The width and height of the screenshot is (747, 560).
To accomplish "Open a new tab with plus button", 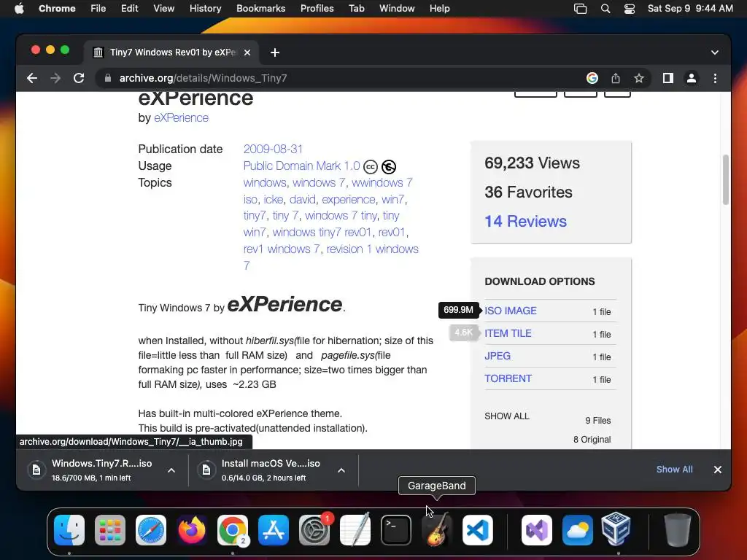I will tap(275, 52).
